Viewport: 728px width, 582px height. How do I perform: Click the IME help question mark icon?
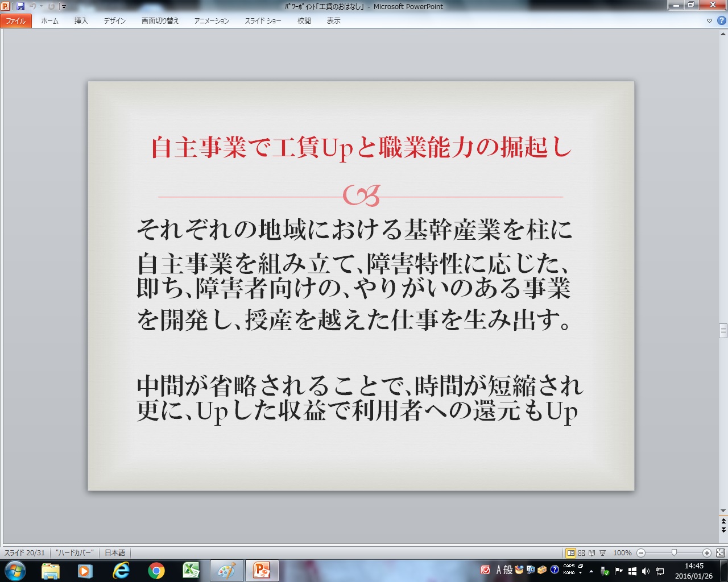coord(555,570)
